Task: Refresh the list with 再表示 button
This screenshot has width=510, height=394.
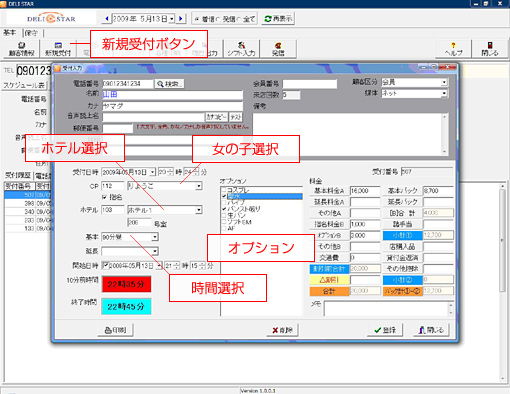Action: pyautogui.click(x=278, y=19)
